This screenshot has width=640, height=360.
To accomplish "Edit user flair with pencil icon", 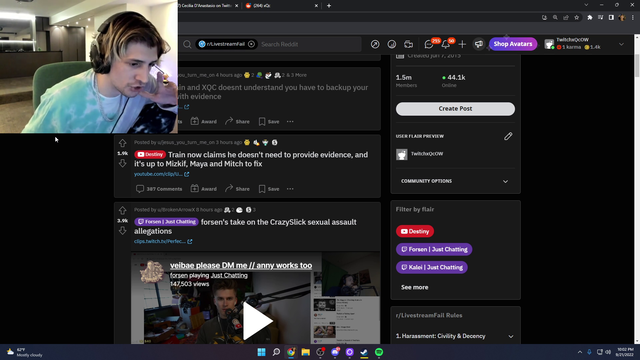I will (x=508, y=136).
